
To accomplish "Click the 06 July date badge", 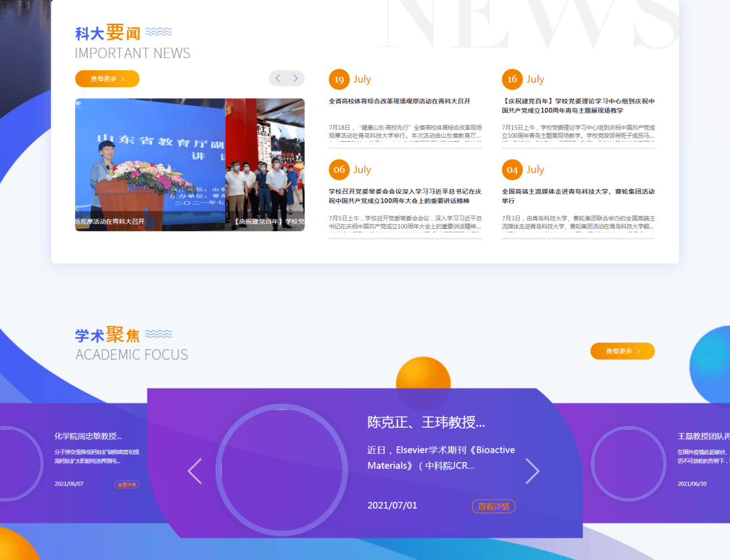I will point(339,170).
